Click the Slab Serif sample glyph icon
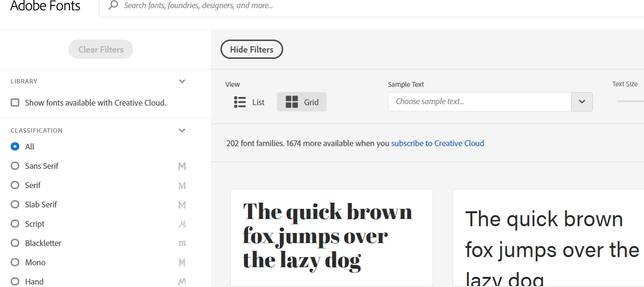This screenshot has height=287, width=644. pos(182,205)
